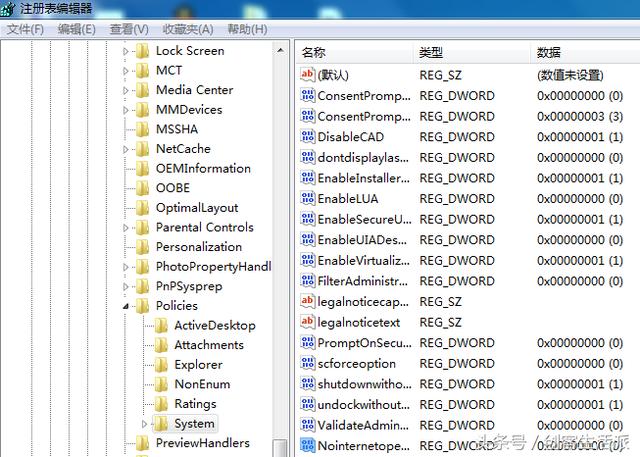This screenshot has height=457, width=640.
Task: Click the tree pane scrollbar thumb
Action: point(280,448)
